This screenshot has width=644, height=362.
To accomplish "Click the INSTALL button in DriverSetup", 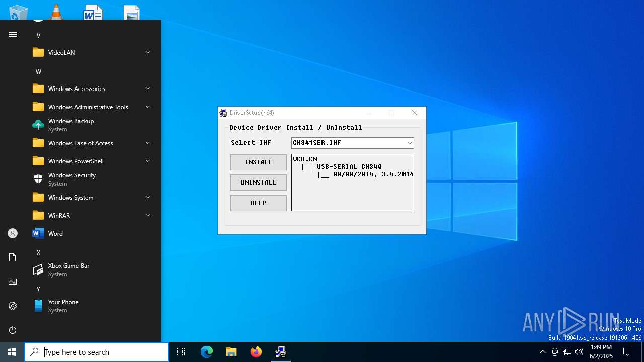I will tap(258, 162).
